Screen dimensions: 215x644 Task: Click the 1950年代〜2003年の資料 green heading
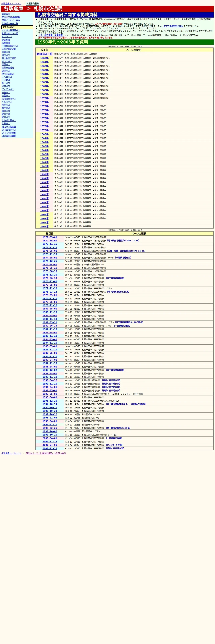coord(124,42)
